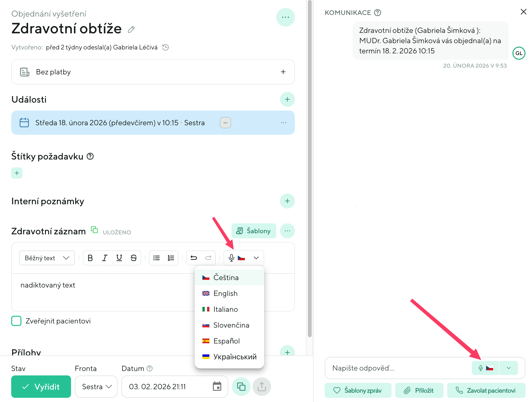Undo last edit in the editor
The image size is (532, 402).
(x=194, y=258)
